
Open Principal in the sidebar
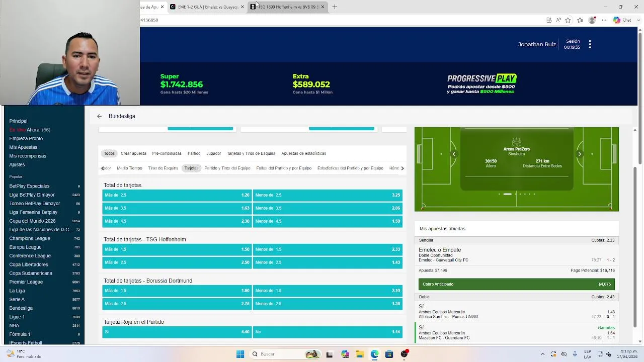click(x=18, y=121)
